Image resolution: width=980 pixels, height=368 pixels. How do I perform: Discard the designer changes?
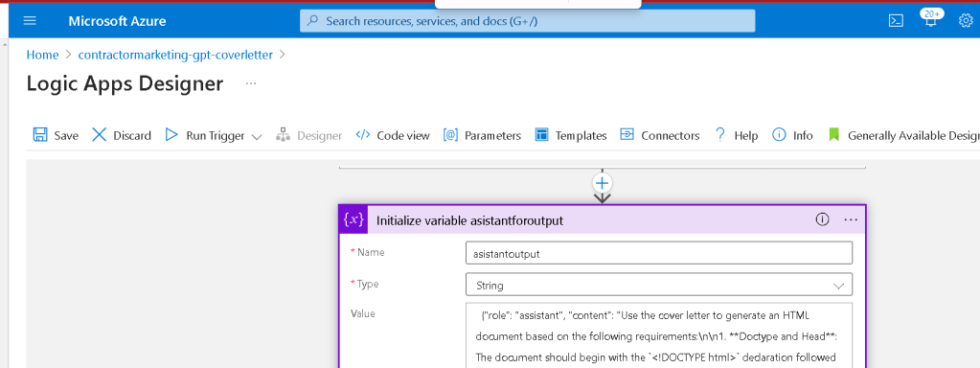click(x=122, y=135)
